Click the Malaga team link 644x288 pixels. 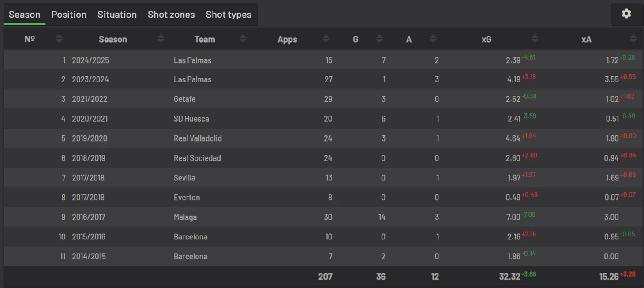coord(185,217)
